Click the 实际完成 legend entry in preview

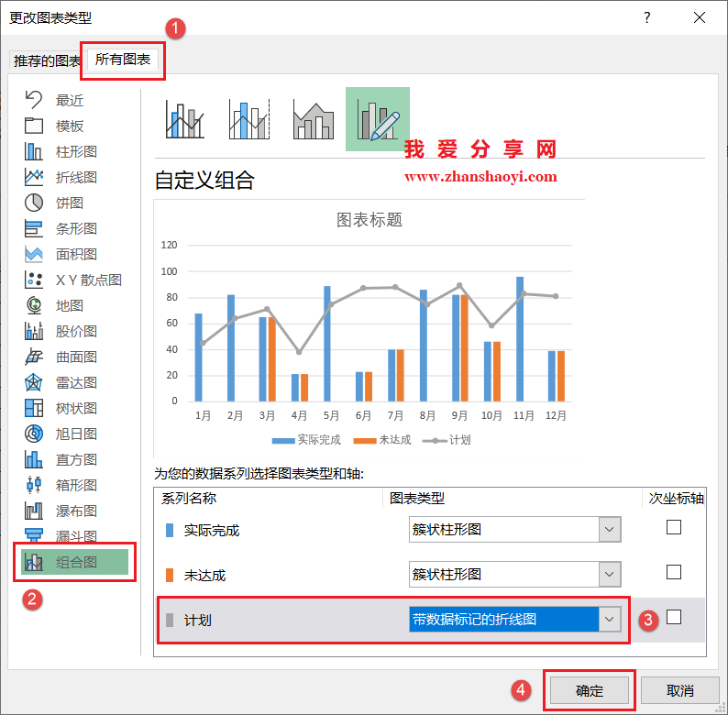tap(306, 440)
